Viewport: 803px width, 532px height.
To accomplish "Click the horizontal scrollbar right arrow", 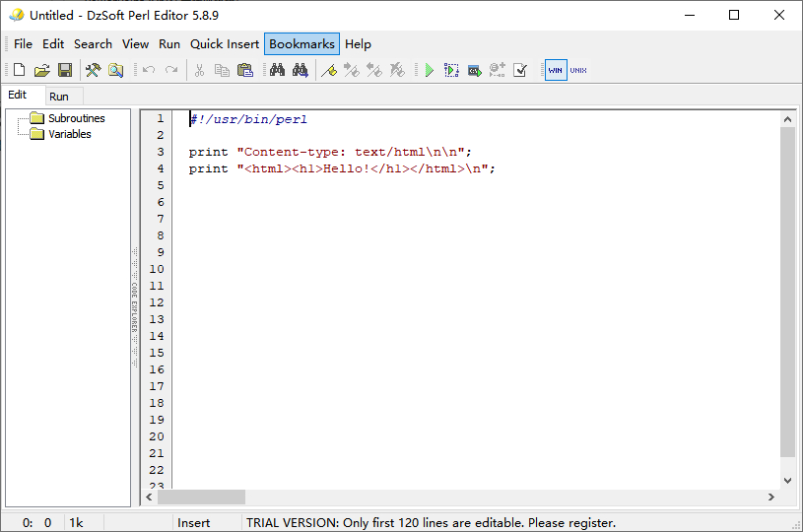I will tap(771, 498).
